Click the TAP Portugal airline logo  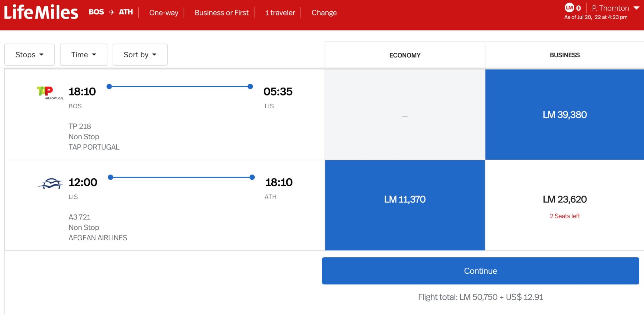(x=50, y=93)
